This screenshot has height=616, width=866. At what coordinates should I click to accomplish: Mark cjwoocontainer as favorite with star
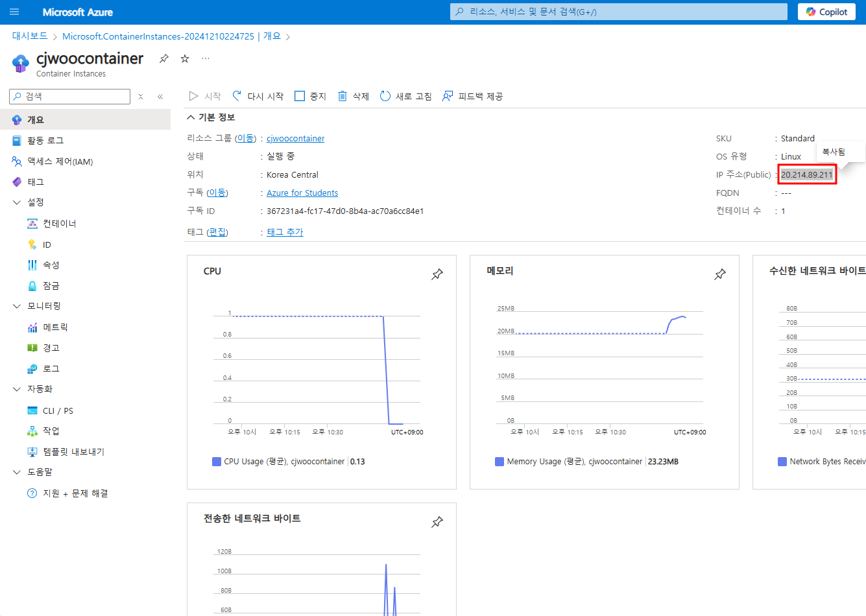pos(185,58)
